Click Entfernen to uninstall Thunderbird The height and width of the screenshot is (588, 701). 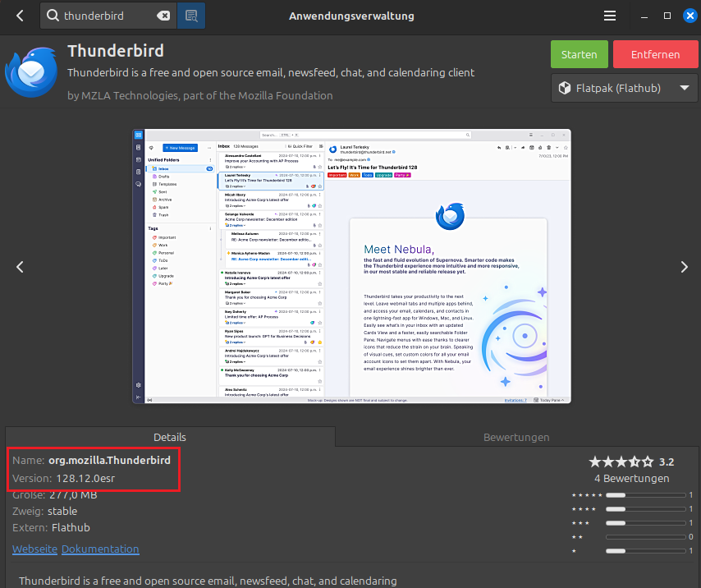tap(655, 54)
